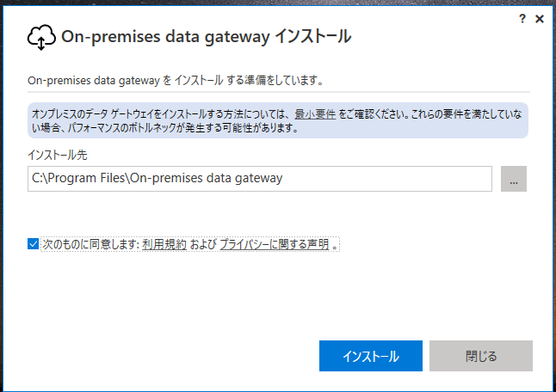Click the cloud gateway logo icon

[42, 37]
